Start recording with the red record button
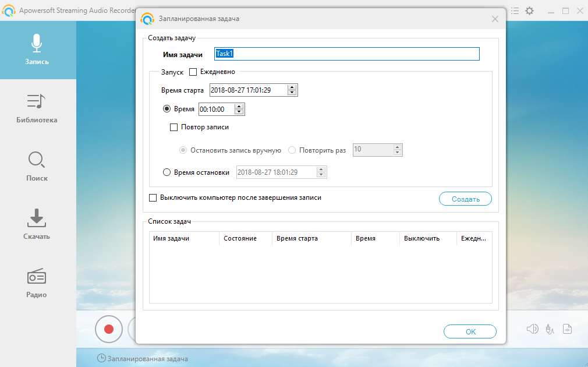This screenshot has width=588, height=367. (109, 329)
